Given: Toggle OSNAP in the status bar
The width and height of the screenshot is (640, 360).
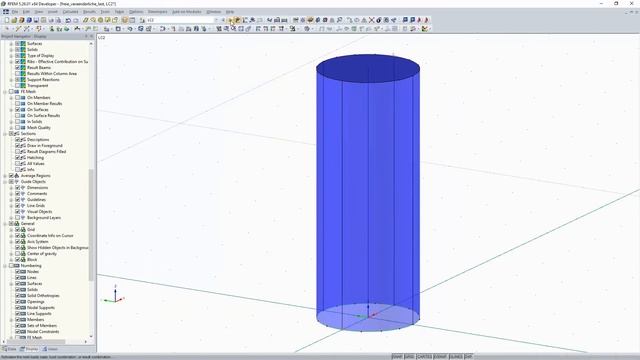Looking at the screenshot, I should pyautogui.click(x=440, y=357).
